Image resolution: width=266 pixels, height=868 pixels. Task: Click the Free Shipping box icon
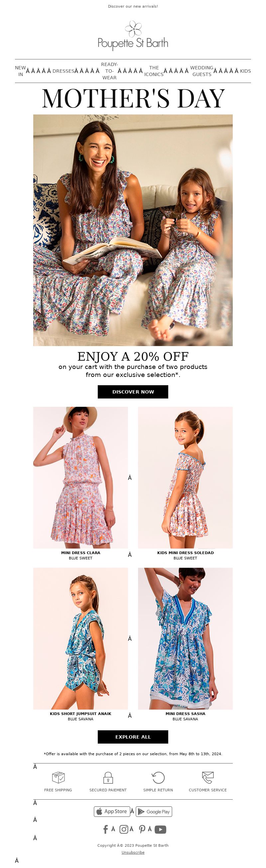pos(58,778)
